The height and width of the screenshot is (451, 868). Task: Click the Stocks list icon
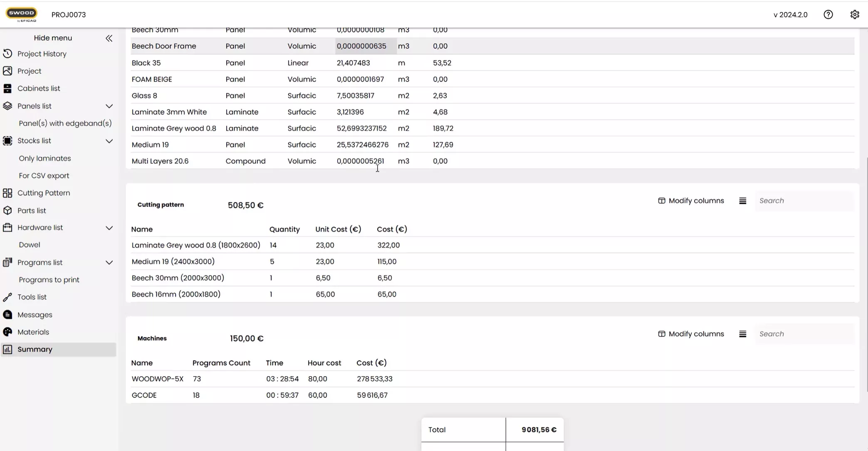(x=7, y=141)
